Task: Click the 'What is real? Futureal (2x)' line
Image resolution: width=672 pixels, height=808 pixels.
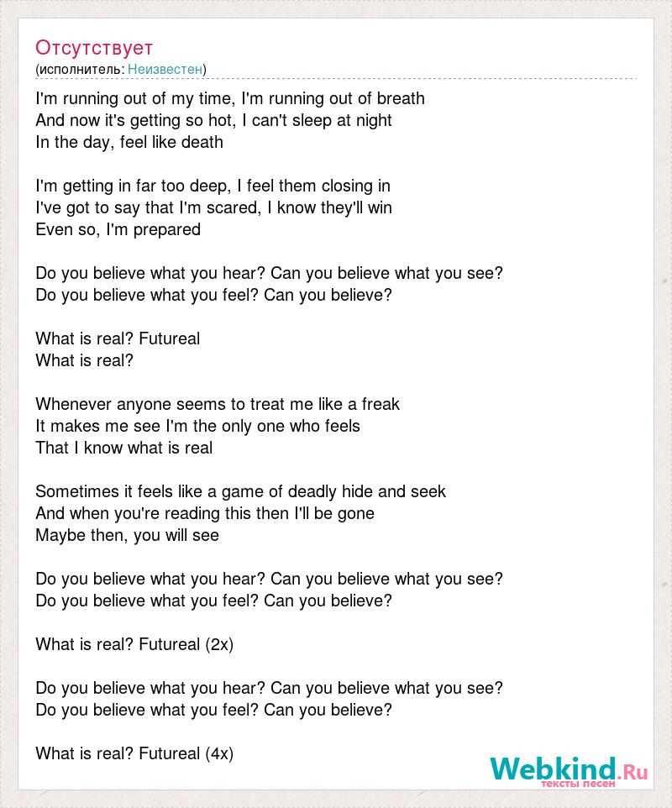Action: tap(134, 645)
